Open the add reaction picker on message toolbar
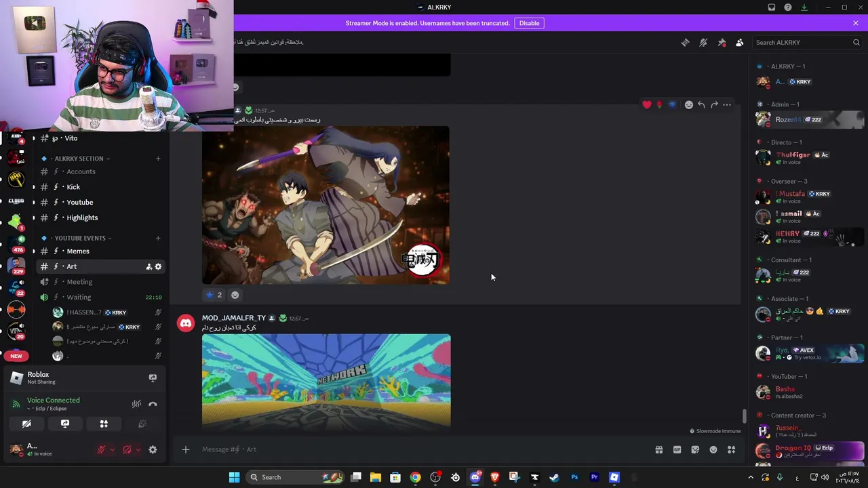The image size is (868, 488). coord(689,105)
